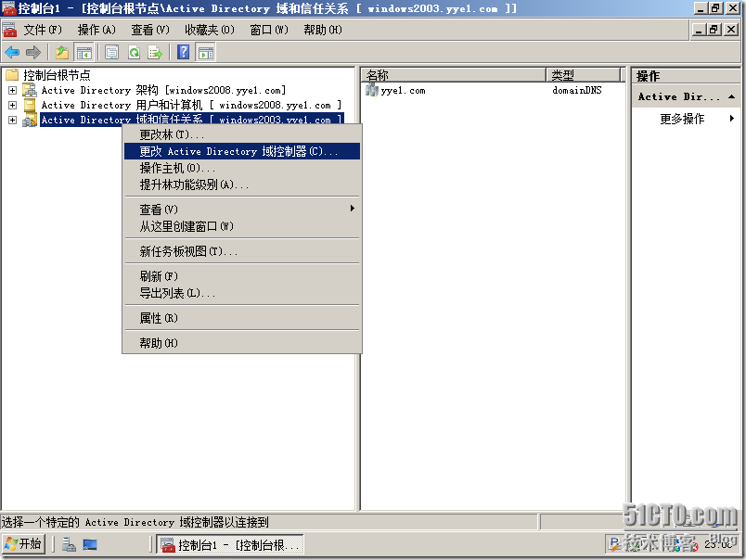This screenshot has width=746, height=560.
Task: Click the blue Help question mark icon
Action: click(x=183, y=52)
